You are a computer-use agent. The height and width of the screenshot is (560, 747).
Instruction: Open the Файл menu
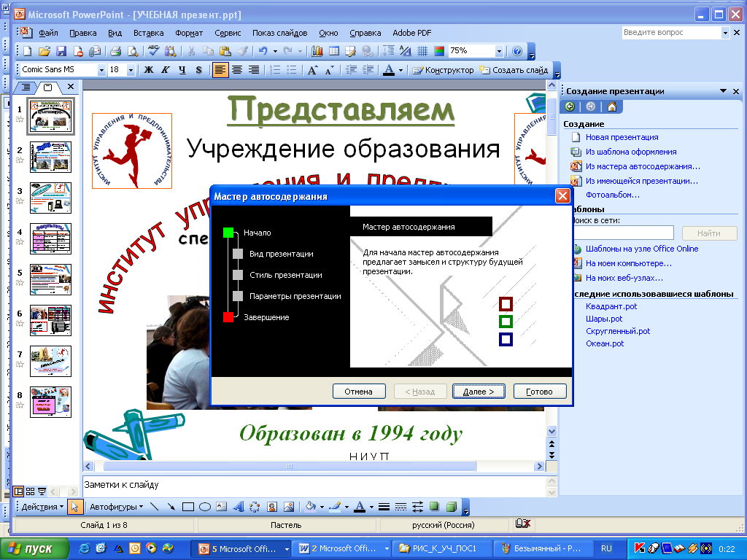coord(49,33)
